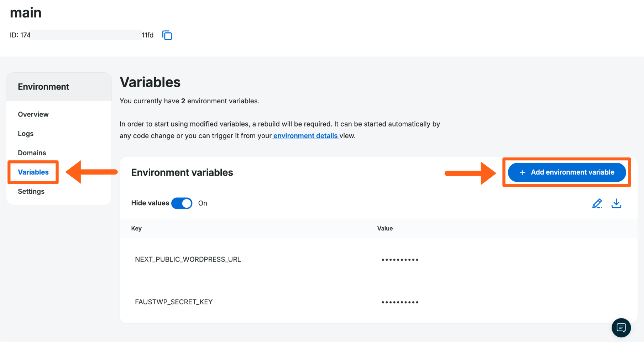The image size is (644, 342).
Task: Click the Value column header
Action: pyautogui.click(x=385, y=228)
